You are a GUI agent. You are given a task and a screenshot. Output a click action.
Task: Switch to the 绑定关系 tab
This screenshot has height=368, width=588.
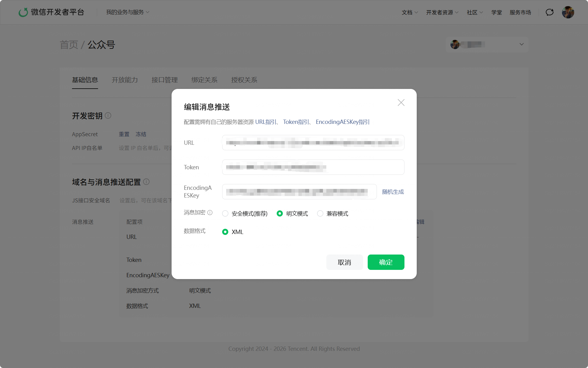pyautogui.click(x=204, y=80)
